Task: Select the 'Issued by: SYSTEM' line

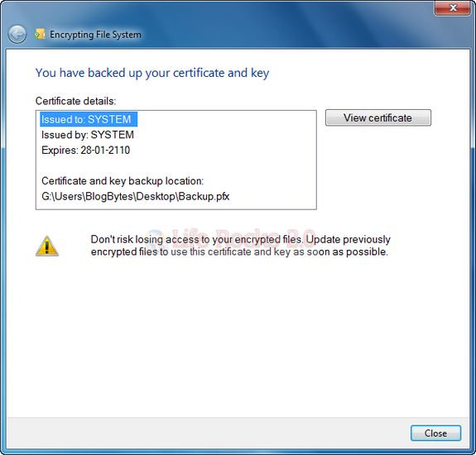Action: pos(88,135)
